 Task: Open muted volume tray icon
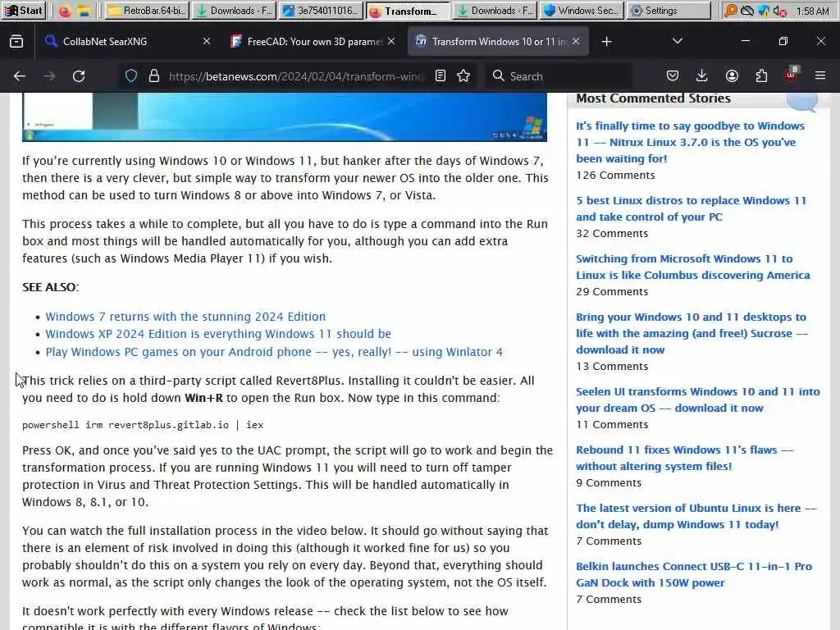(x=780, y=11)
